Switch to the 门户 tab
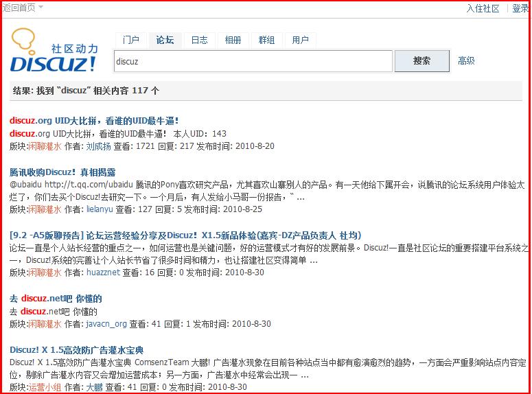 click(131, 40)
